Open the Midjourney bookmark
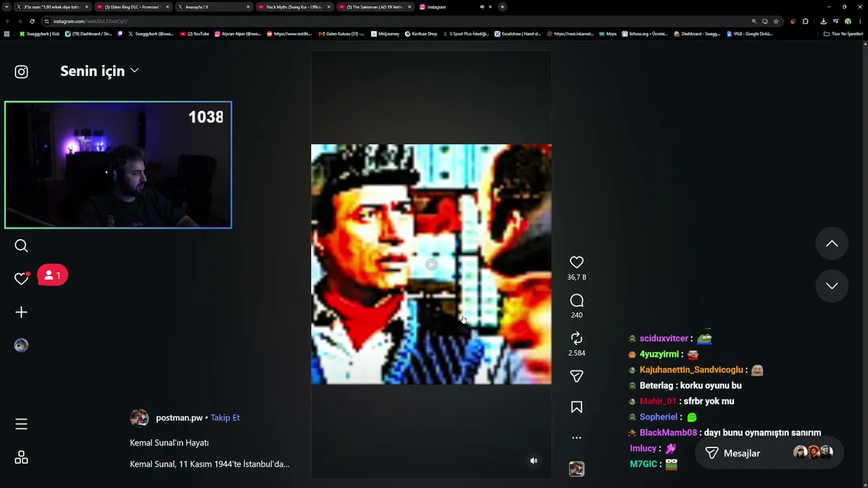The image size is (868, 488). point(385,34)
